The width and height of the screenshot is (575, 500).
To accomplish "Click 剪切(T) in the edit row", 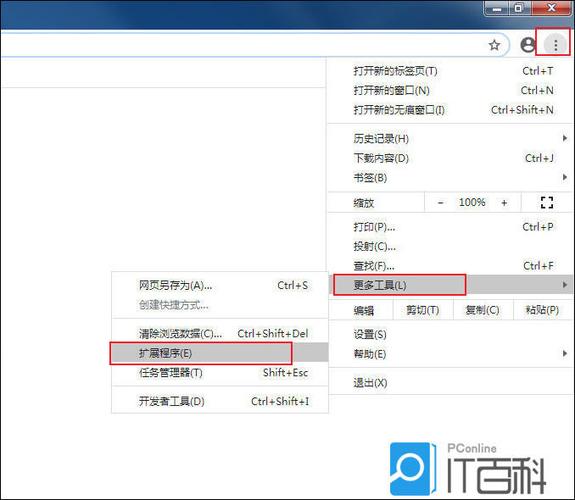I will (423, 310).
